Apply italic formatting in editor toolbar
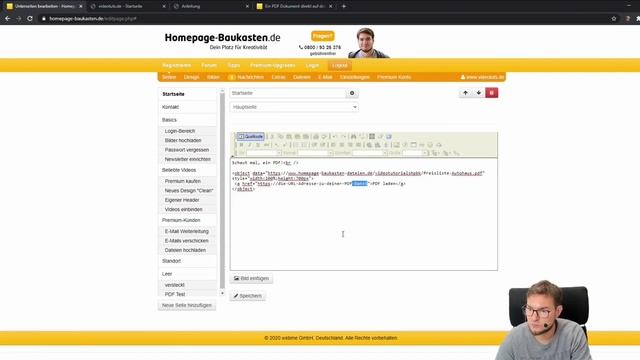The height and width of the screenshot is (360, 640). pos(249,145)
